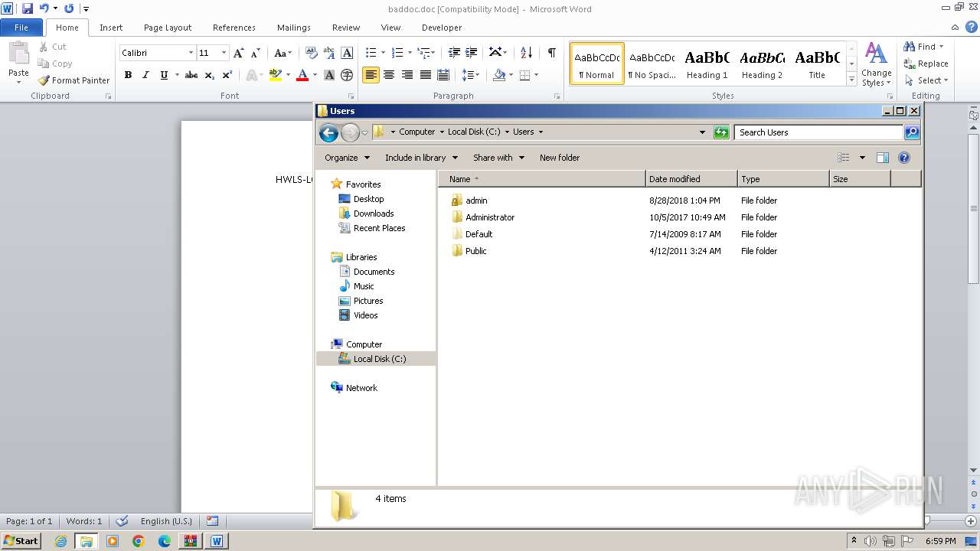Image resolution: width=980 pixels, height=551 pixels.
Task: Apply the Heading 1 style
Action: [707, 64]
